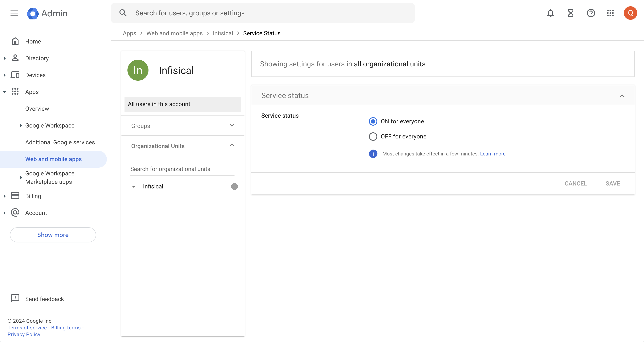
Task: Select the Infisical organizational unit
Action: pyautogui.click(x=153, y=187)
